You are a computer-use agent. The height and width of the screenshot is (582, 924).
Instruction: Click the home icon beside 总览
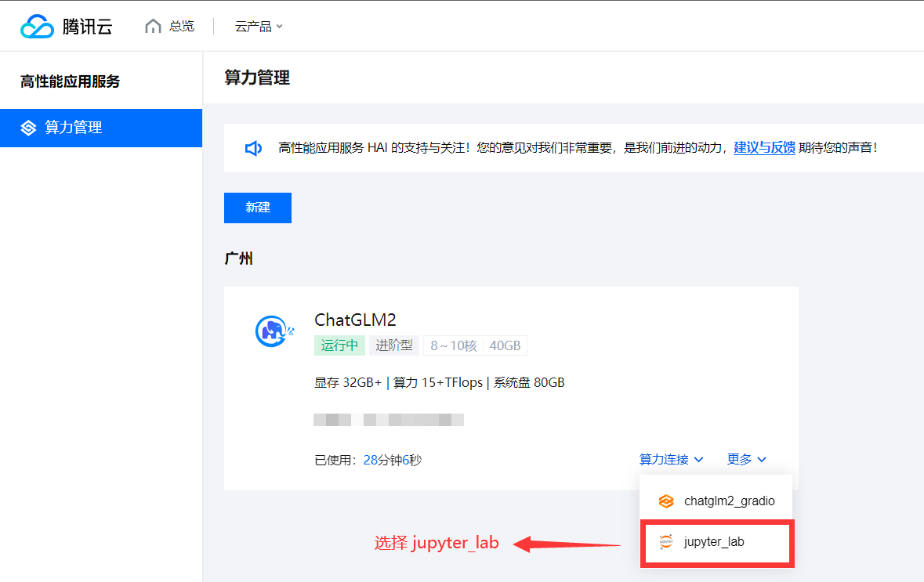(x=153, y=26)
